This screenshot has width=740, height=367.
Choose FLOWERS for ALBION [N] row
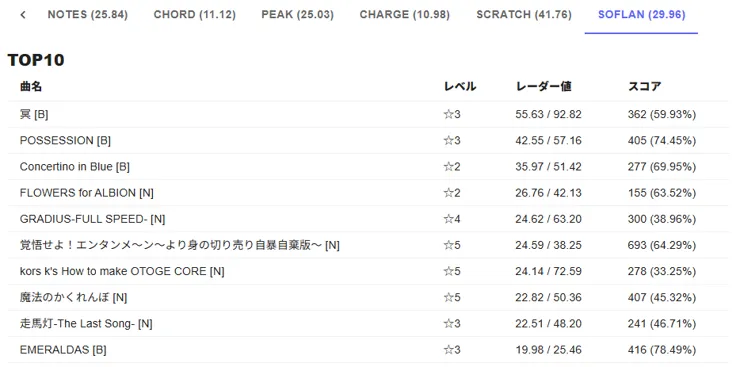(x=368, y=193)
